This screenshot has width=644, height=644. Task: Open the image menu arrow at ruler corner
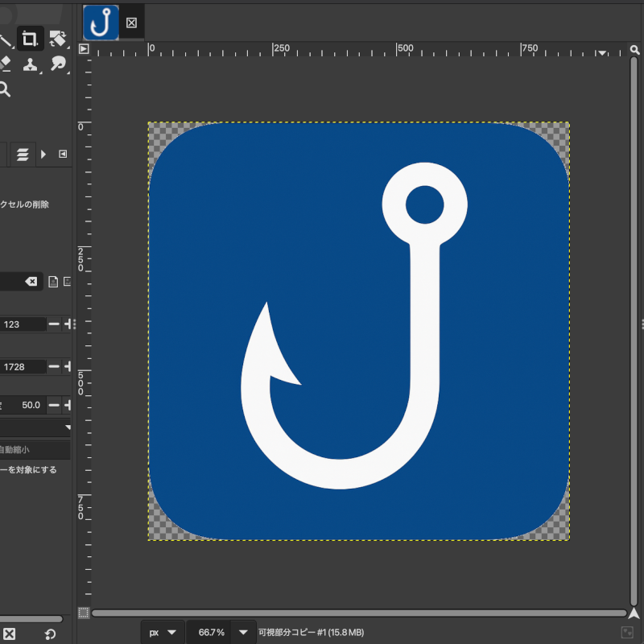tap(84, 49)
